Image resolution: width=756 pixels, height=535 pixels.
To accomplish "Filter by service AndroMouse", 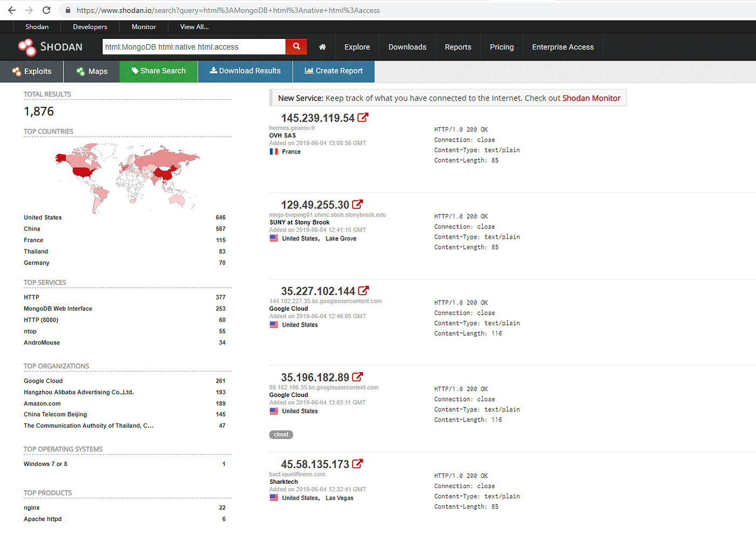I will tap(42, 343).
